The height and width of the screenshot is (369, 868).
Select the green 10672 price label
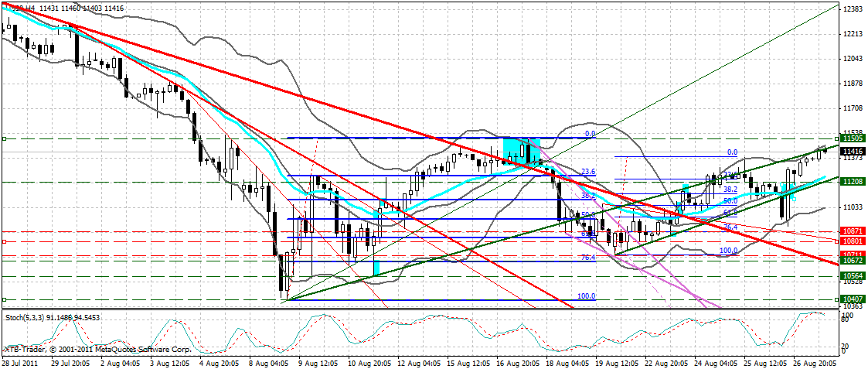tap(853, 261)
